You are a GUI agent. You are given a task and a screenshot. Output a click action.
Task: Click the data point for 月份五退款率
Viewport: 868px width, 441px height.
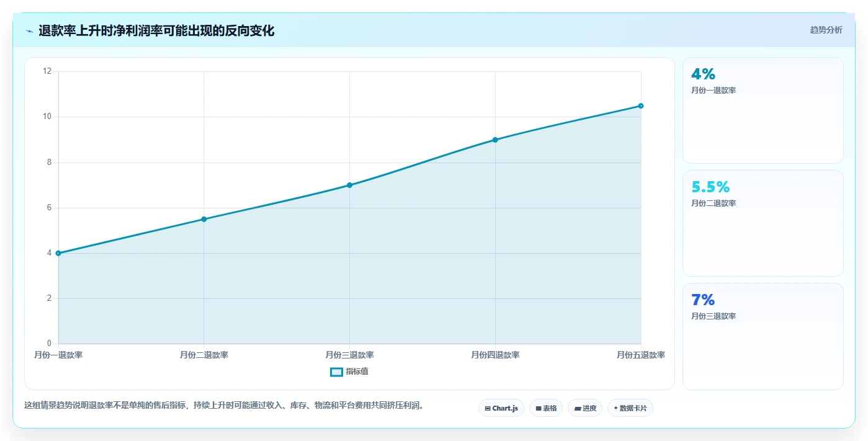(x=641, y=105)
